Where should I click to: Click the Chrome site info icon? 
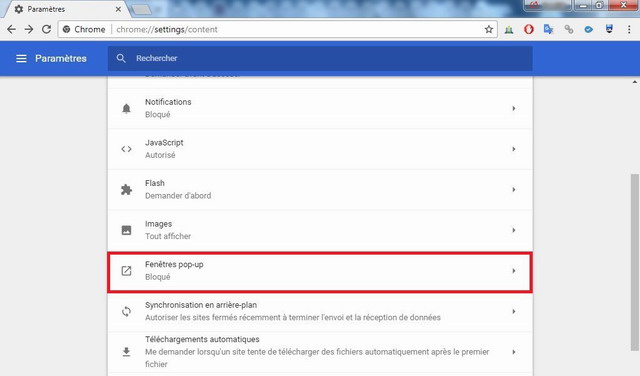tap(67, 29)
